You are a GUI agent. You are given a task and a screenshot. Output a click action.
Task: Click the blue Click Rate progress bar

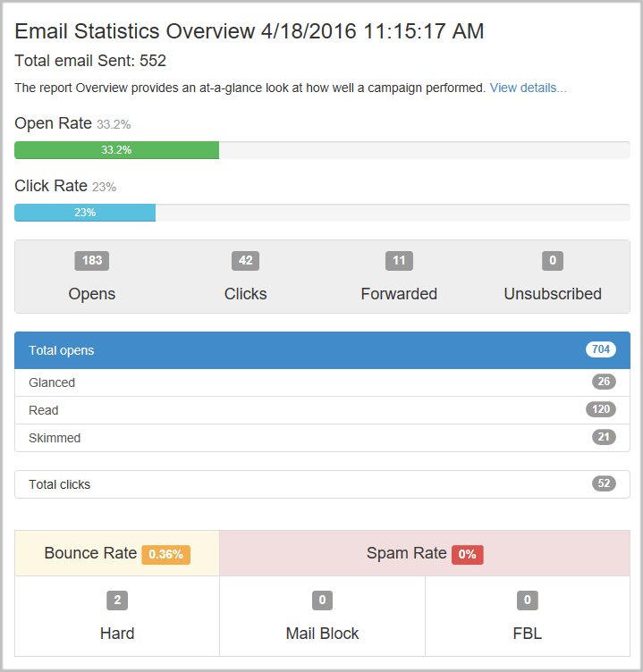pyautogui.click(x=85, y=213)
